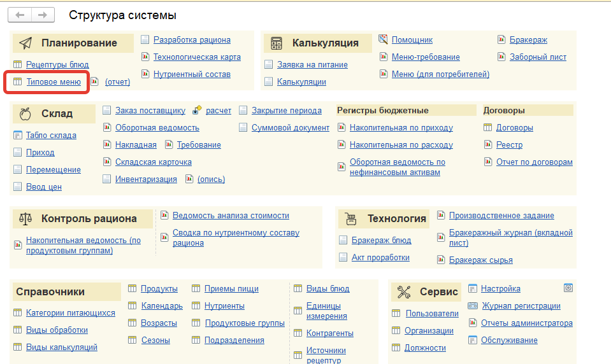Click the Технология section icon

click(350, 219)
